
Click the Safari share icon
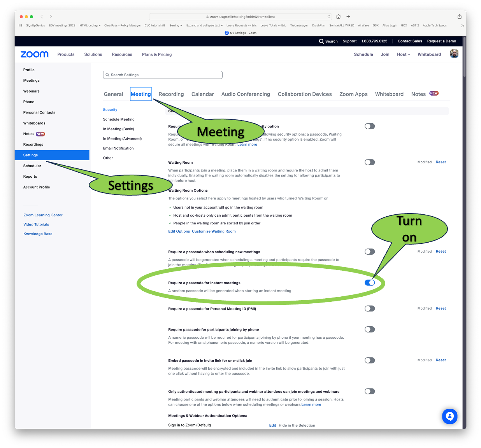point(459,16)
